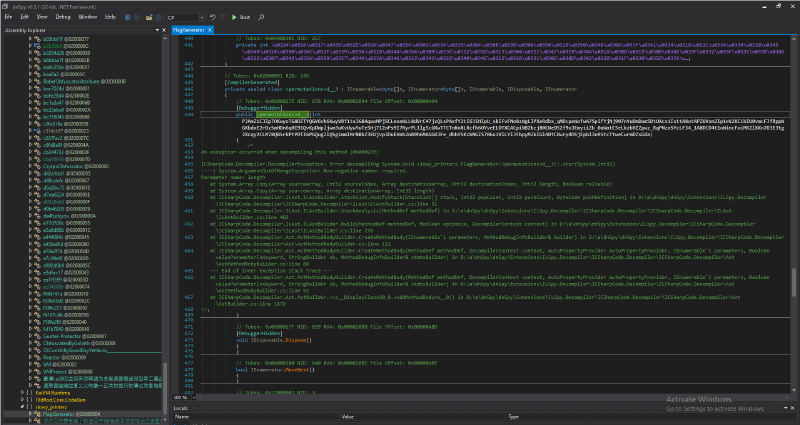Click the highlighted permutations constructor name
800x425 pixels.
click(282, 115)
